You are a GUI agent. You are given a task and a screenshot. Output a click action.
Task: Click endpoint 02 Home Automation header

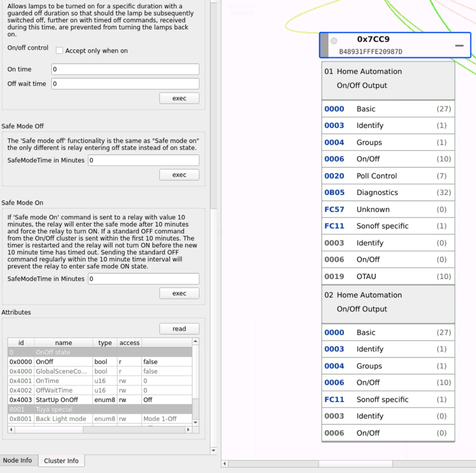(x=388, y=302)
